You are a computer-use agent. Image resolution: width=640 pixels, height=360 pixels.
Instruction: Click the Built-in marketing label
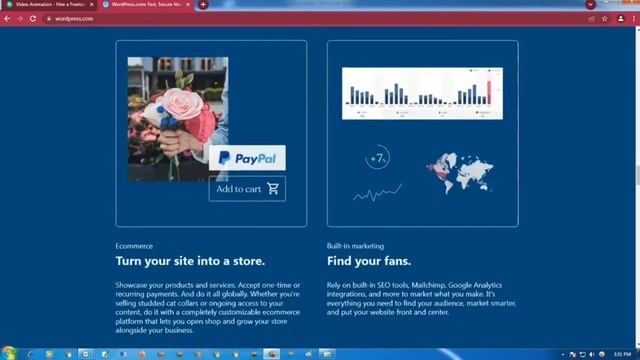pos(355,246)
